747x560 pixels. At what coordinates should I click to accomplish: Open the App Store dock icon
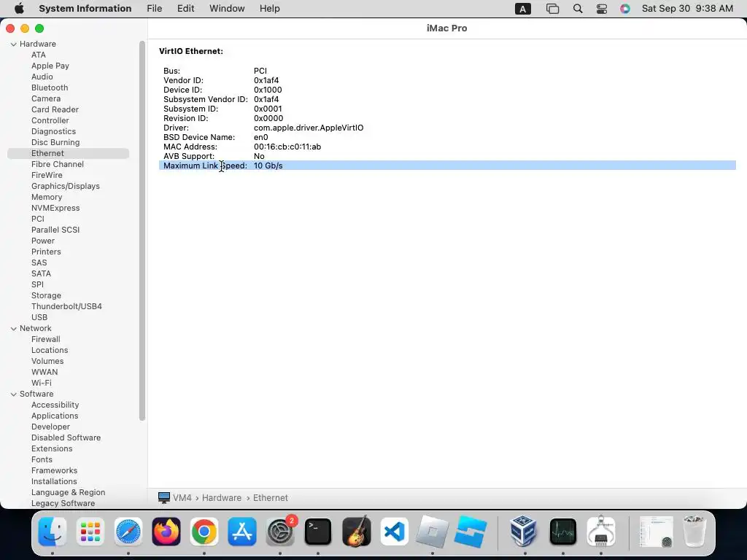(x=242, y=532)
